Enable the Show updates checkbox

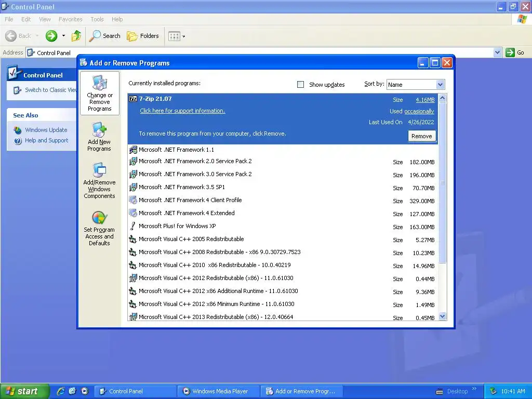coord(300,84)
